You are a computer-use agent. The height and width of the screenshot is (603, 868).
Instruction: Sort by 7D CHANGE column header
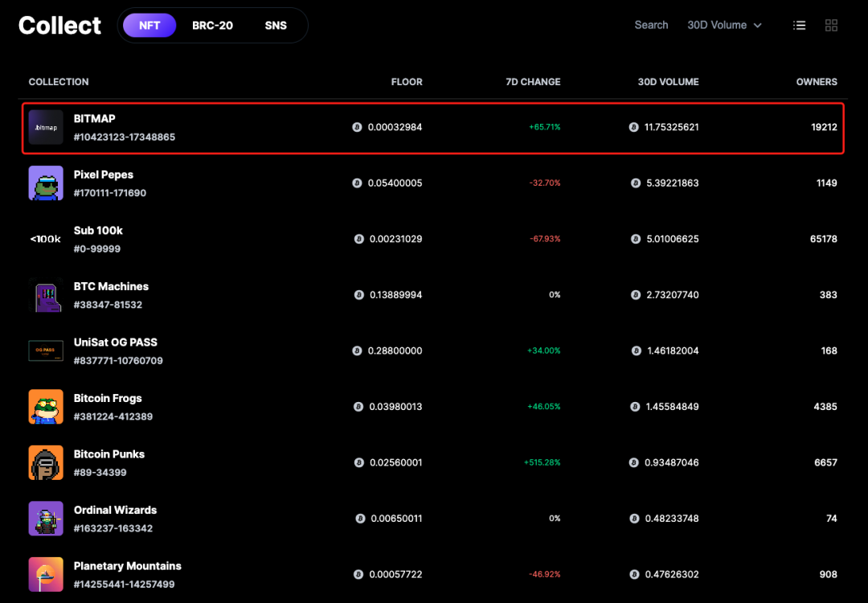[x=533, y=82]
